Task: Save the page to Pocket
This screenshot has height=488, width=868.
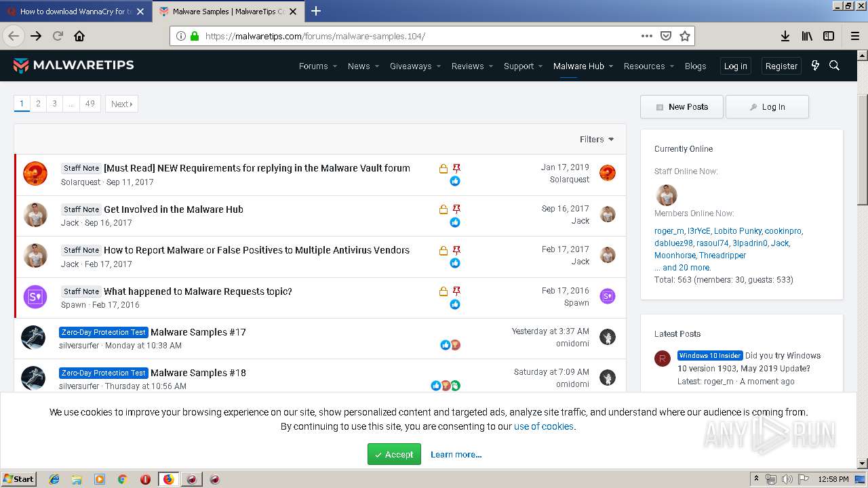Action: tap(666, 36)
